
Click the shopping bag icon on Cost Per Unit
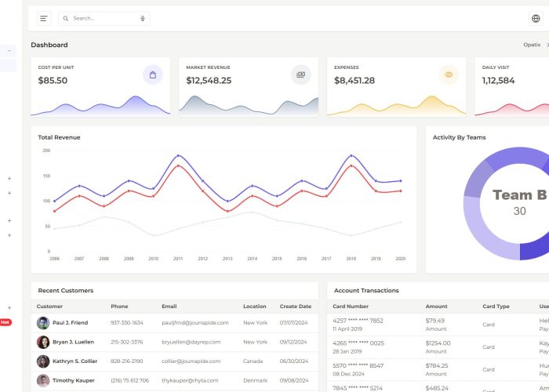click(x=153, y=74)
